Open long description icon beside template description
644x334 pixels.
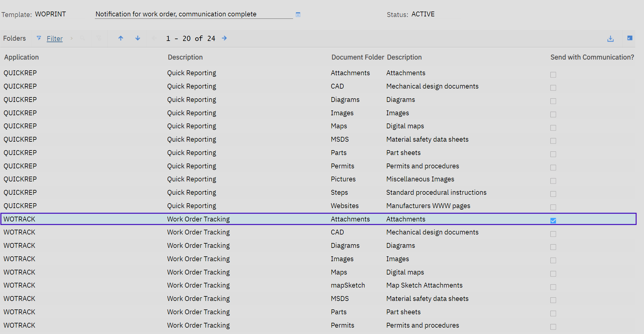[x=298, y=15]
